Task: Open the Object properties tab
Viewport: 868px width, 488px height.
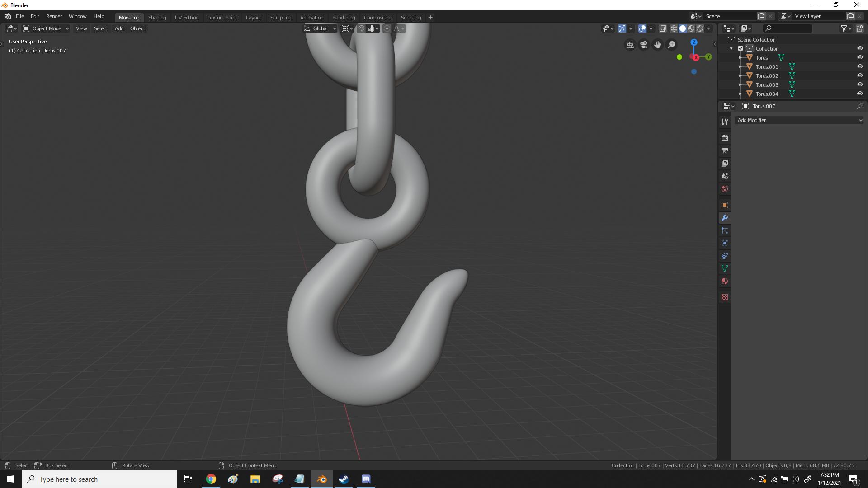Action: [725, 205]
